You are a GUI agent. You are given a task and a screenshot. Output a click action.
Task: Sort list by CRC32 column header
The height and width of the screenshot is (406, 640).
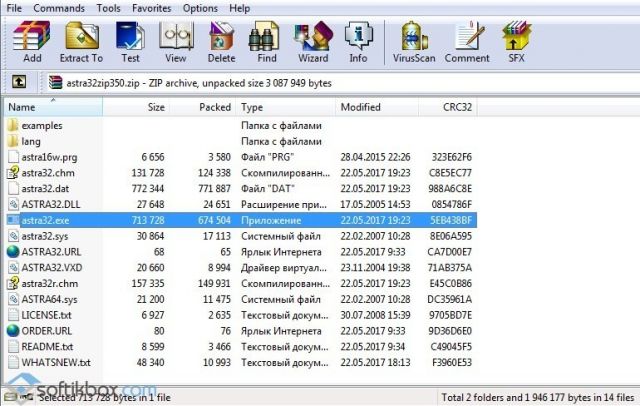(x=448, y=107)
